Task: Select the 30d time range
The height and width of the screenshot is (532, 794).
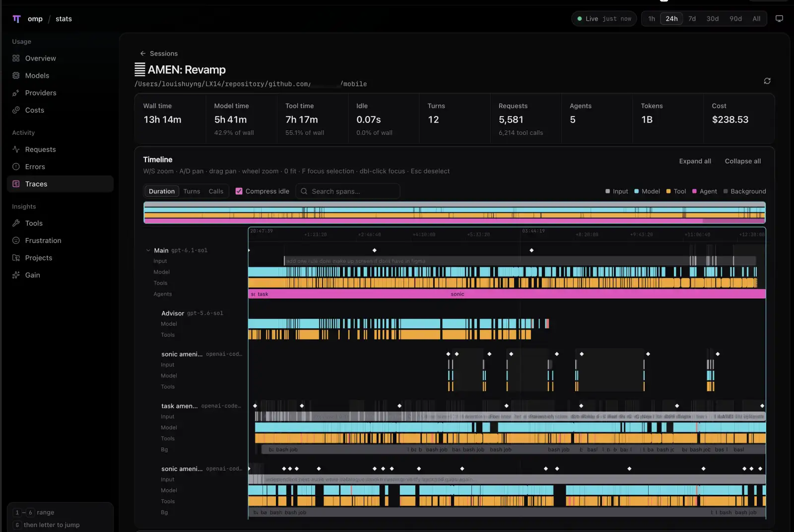Action: tap(713, 19)
